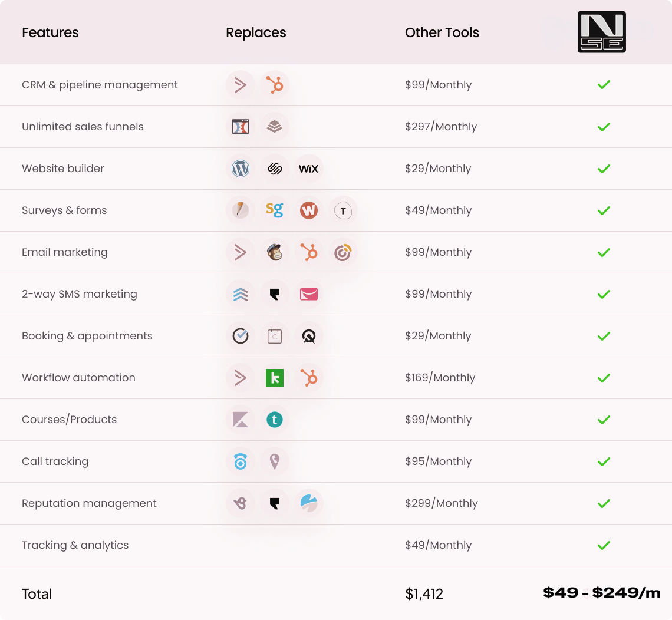Viewport: 672px width, 620px height.
Task: Click the green checkmark for Tracking & analytics
Action: point(604,545)
